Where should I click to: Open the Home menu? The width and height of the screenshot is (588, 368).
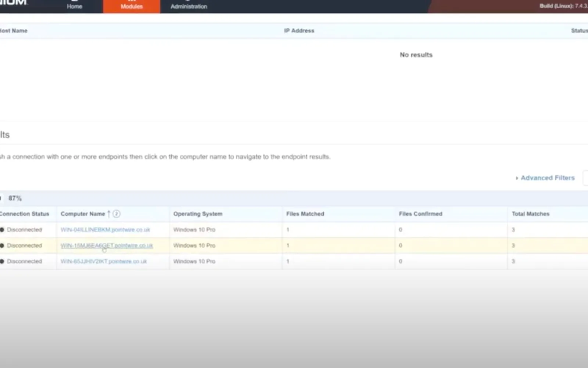click(x=74, y=6)
